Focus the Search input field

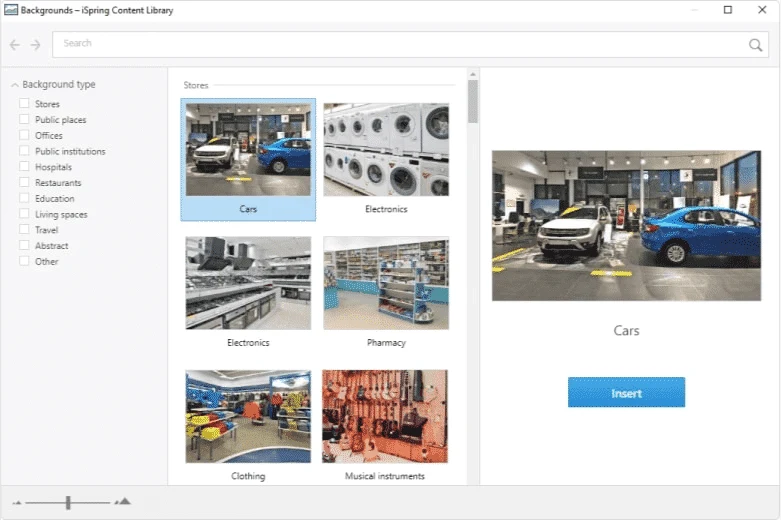pyautogui.click(x=410, y=44)
